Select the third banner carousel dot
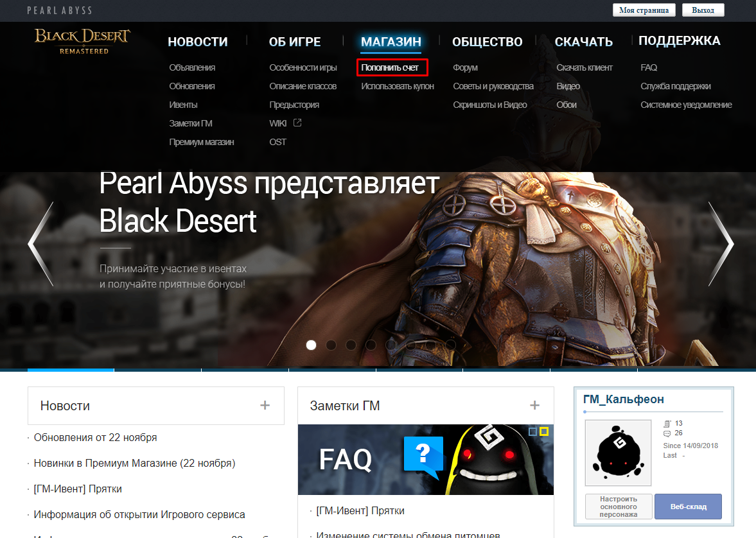Viewport: 756px width, 538px height. [351, 345]
